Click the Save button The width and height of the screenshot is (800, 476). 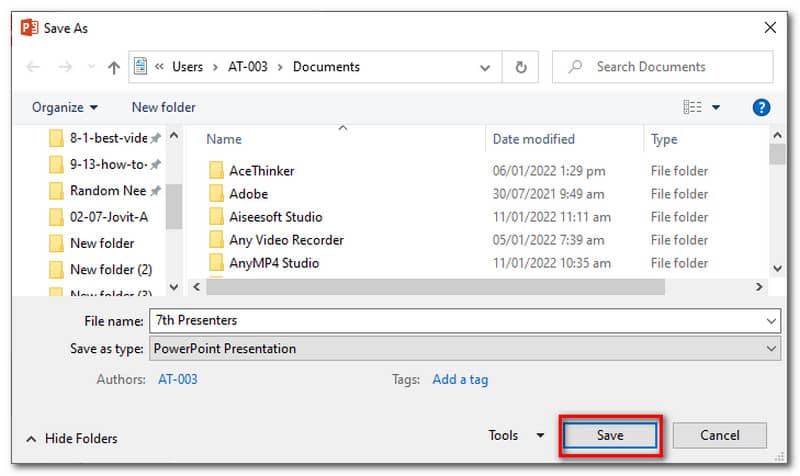pos(610,435)
